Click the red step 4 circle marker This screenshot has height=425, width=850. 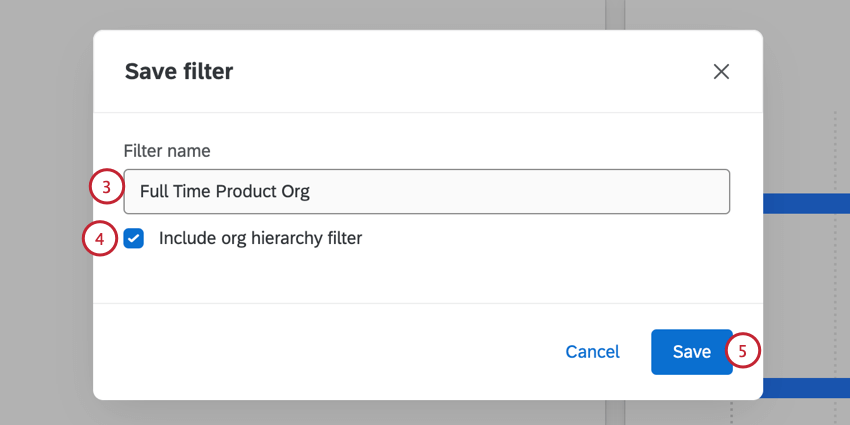pos(100,240)
